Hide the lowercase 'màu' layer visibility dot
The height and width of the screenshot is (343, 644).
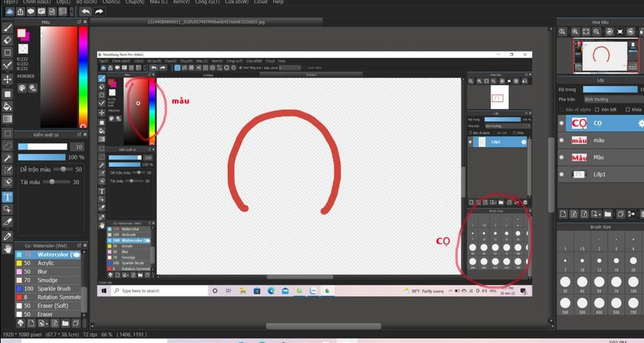562,140
